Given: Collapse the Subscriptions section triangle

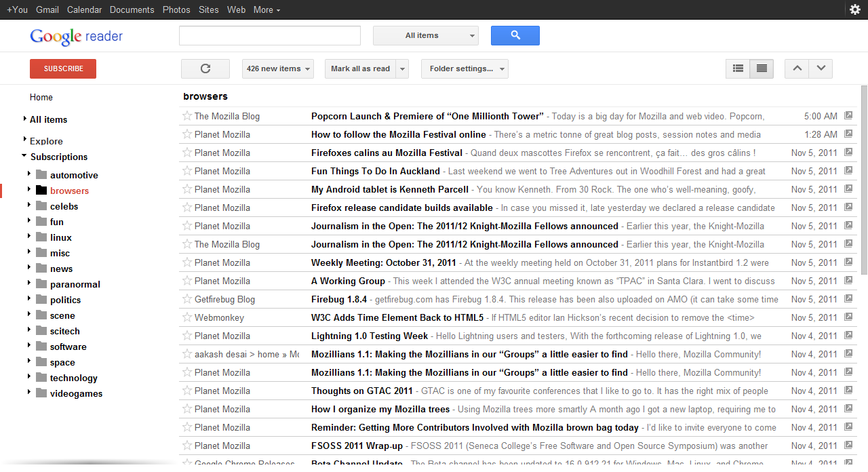Looking at the screenshot, I should point(24,156).
